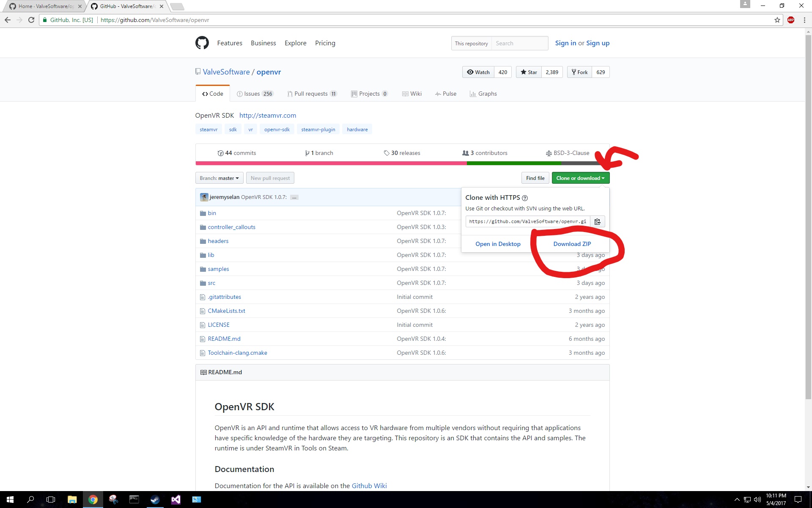Open CMakeLists.txt file

click(226, 311)
